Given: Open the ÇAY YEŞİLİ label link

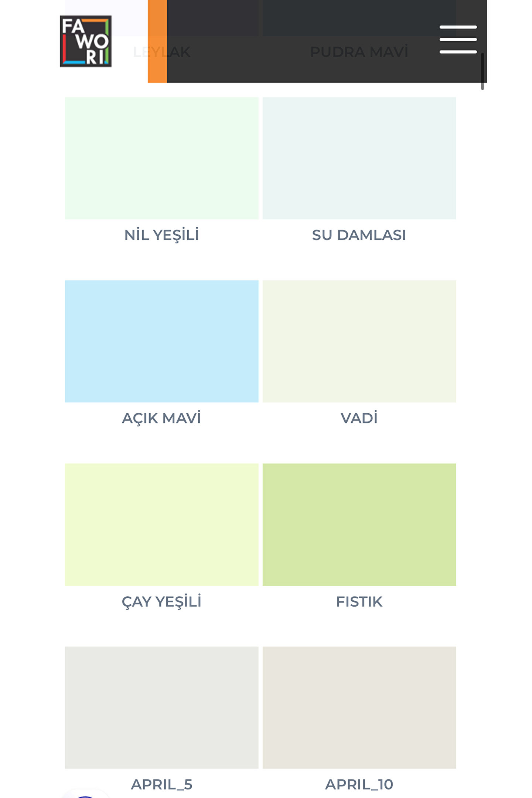Looking at the screenshot, I should pos(161,601).
